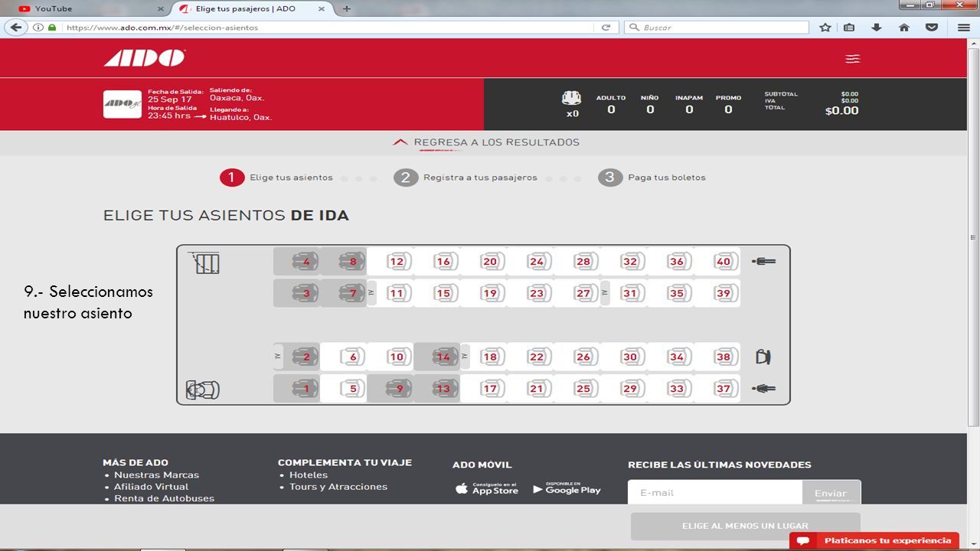Open the hamburger menu in ADO header
980x551 pixels.
click(x=852, y=59)
